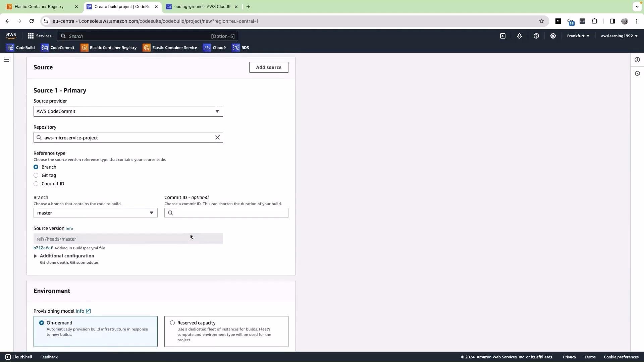Click the optional Commit ID field
This screenshot has height=362, width=644.
tap(226, 213)
